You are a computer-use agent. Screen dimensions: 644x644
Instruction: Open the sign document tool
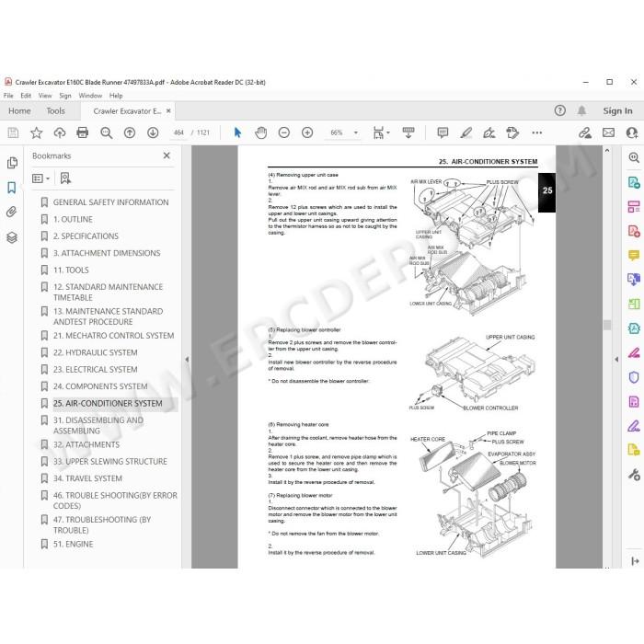tap(489, 132)
